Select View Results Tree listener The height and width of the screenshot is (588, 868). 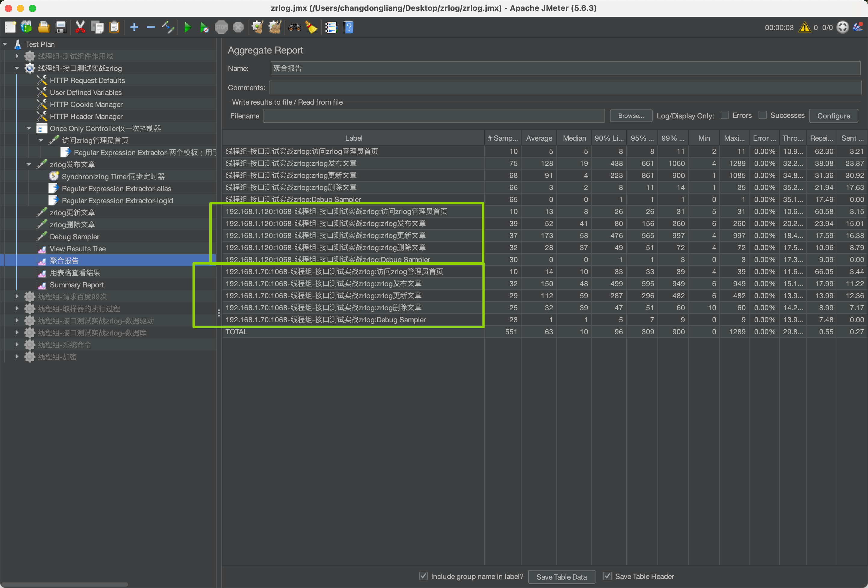77,249
